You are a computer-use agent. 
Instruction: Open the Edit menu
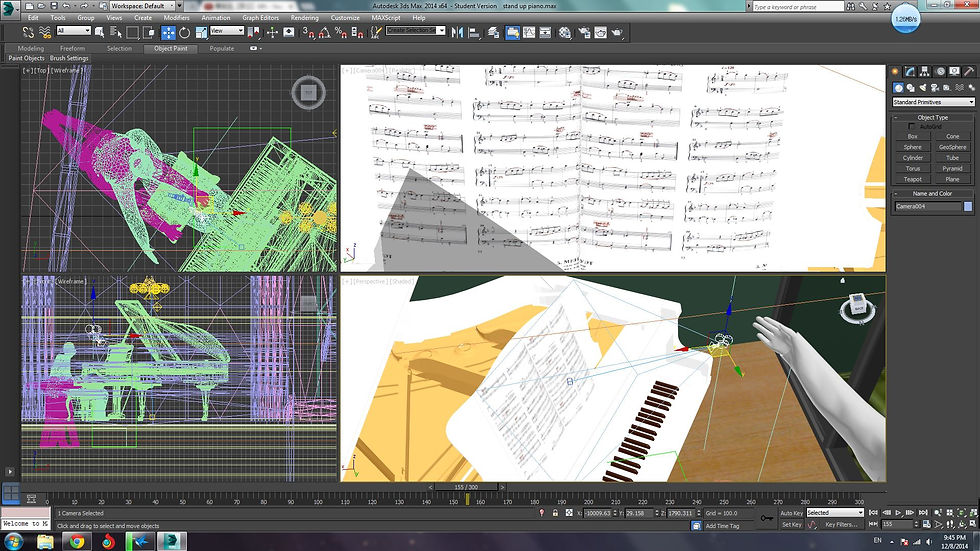[x=33, y=18]
